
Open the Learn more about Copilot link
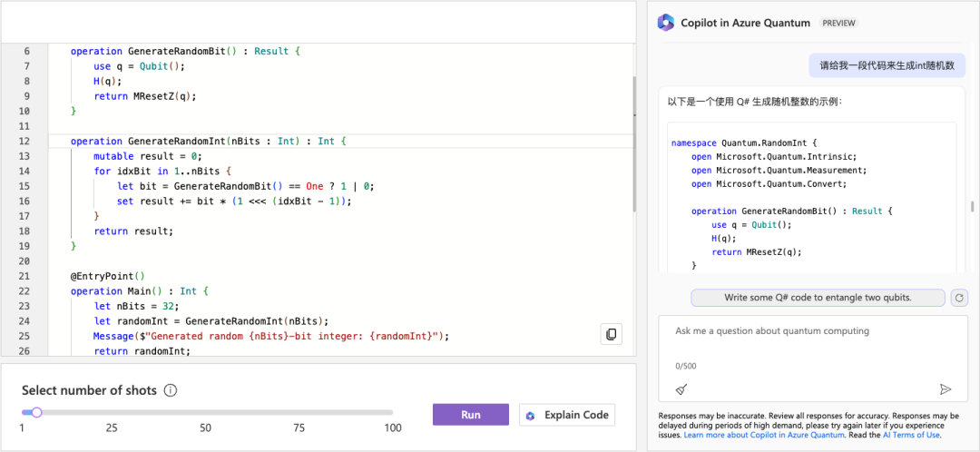tap(764, 435)
